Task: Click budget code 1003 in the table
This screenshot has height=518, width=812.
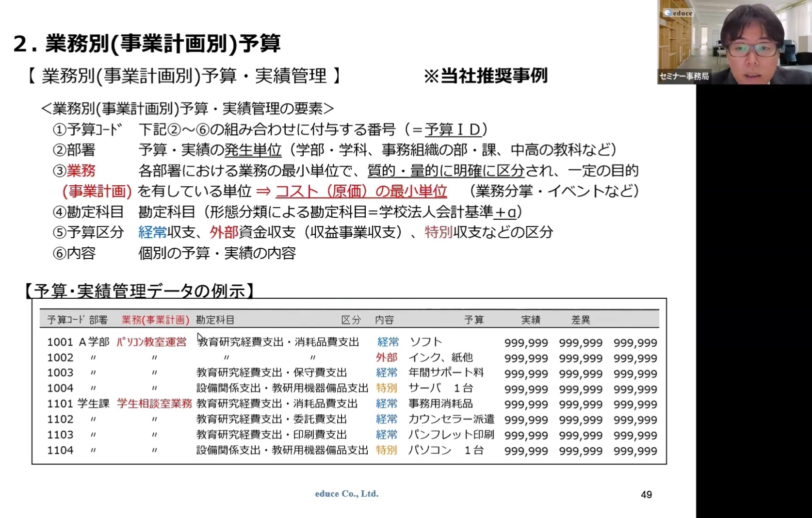Action: [60, 373]
